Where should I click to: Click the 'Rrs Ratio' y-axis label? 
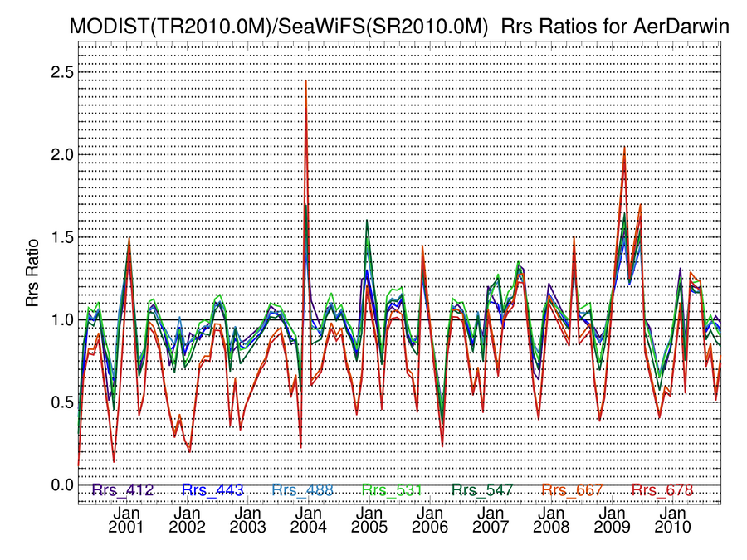click(x=32, y=273)
